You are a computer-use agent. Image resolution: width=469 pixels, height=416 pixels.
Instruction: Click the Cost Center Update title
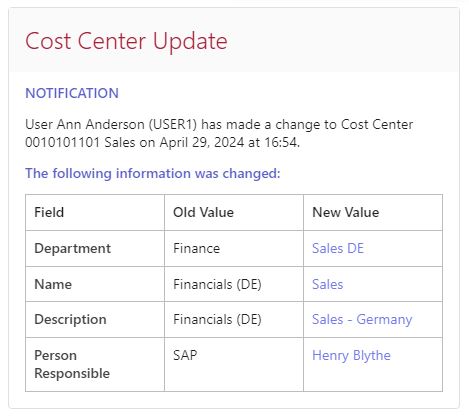pos(126,41)
